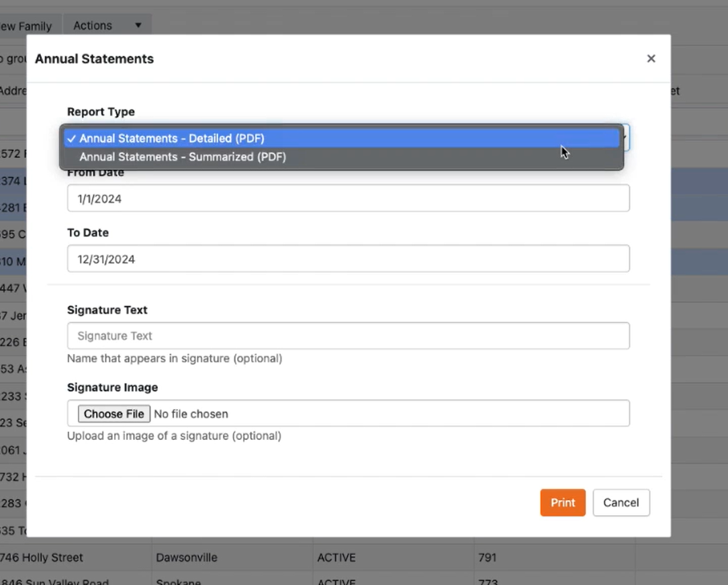The height and width of the screenshot is (585, 728).
Task: Select Annual Statements - Detailed (PDF) option
Action: (x=342, y=138)
